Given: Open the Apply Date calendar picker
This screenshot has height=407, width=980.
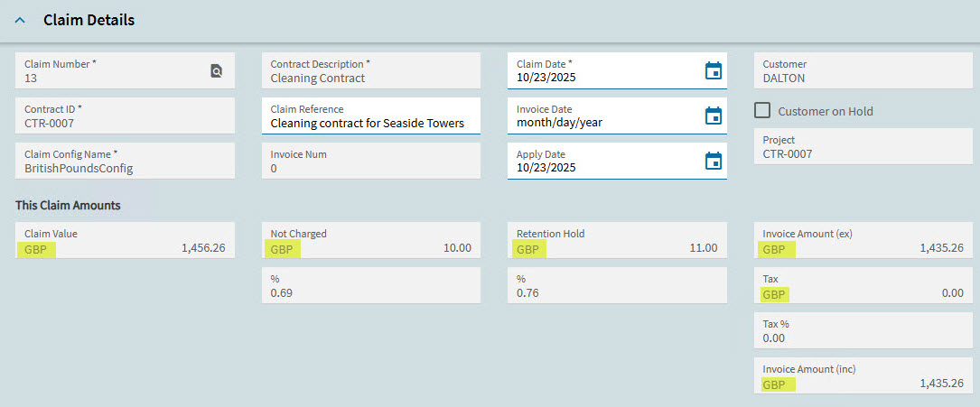Looking at the screenshot, I should click(x=714, y=161).
